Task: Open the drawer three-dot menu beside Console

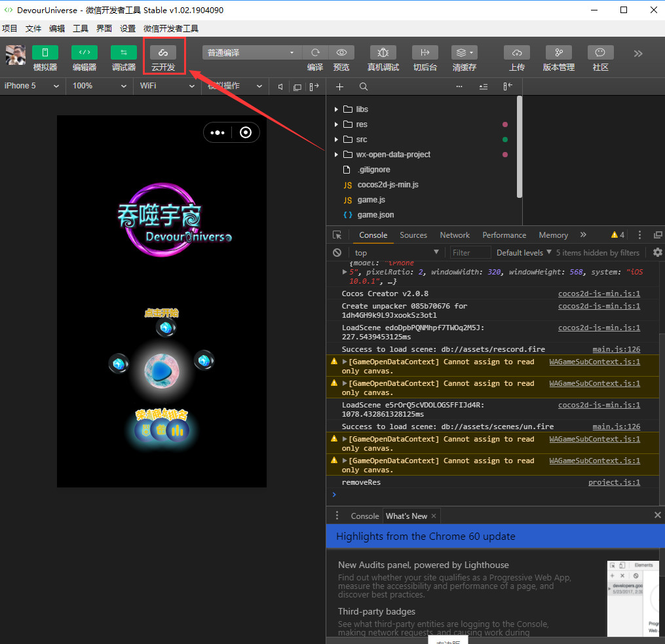Action: tap(337, 516)
